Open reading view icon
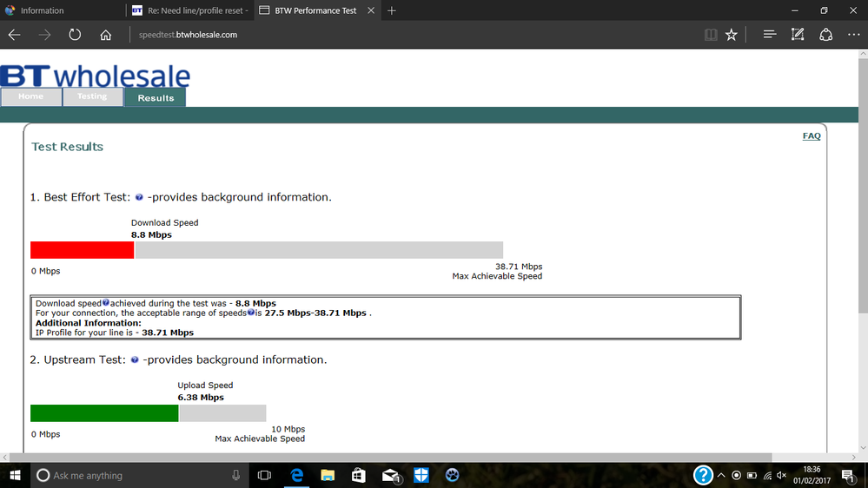868x488 pixels. 711,35
